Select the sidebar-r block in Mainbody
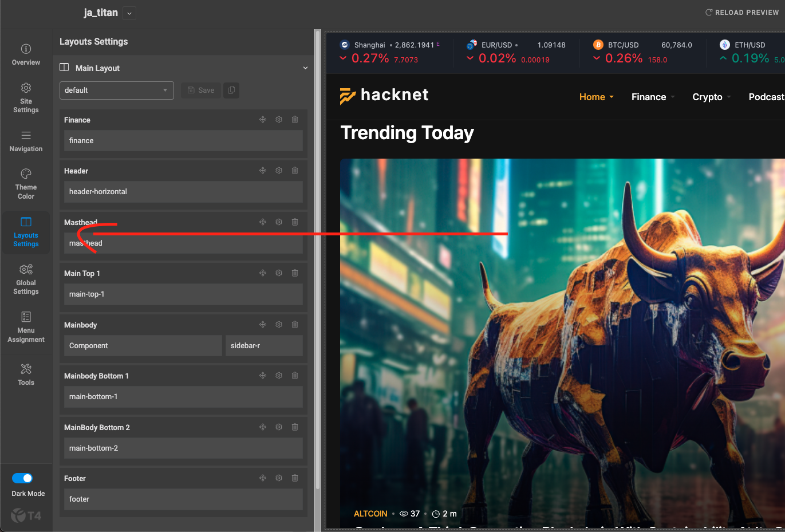Screen dimensions: 785x532 click(x=264, y=346)
